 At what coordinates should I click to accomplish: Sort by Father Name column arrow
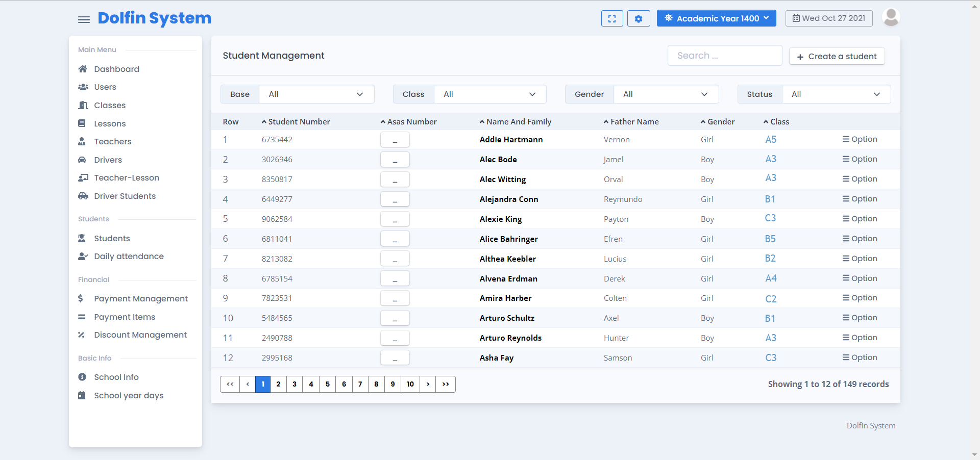pos(606,122)
